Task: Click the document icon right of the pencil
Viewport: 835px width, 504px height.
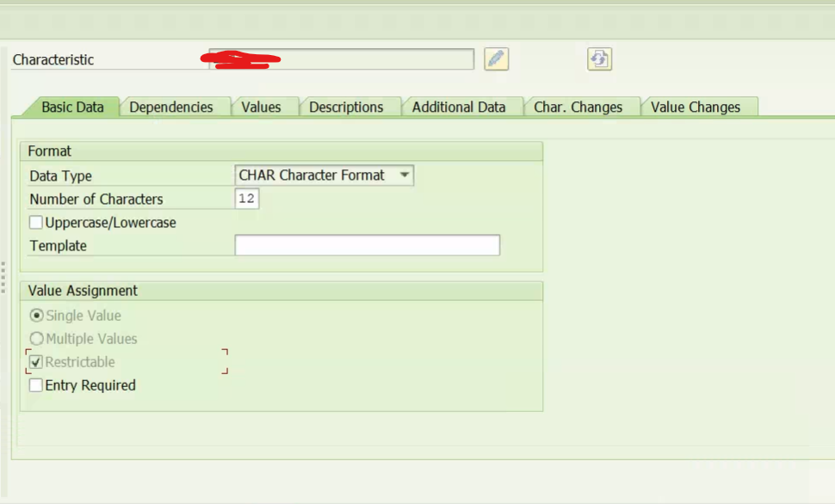Action: (x=599, y=58)
